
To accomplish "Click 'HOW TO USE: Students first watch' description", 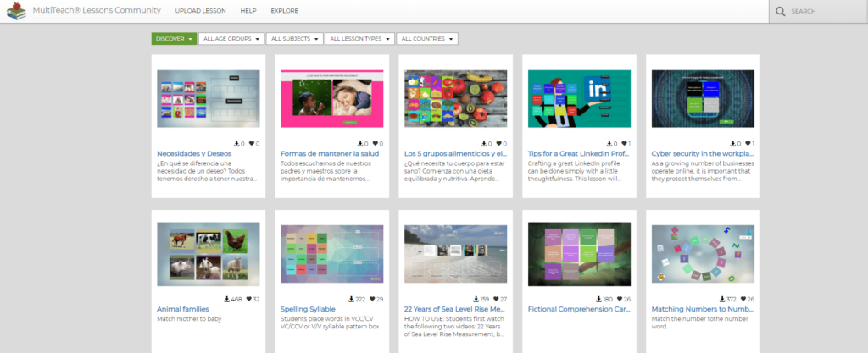I will point(455,327).
